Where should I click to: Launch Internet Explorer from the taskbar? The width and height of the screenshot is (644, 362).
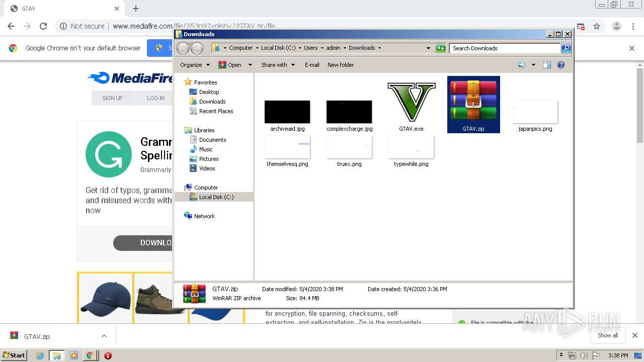point(40,355)
